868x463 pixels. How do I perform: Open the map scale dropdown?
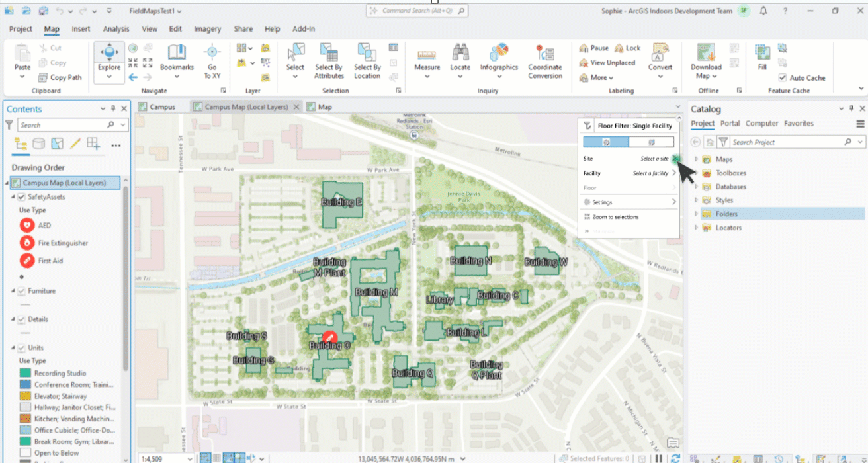pyautogui.click(x=189, y=458)
